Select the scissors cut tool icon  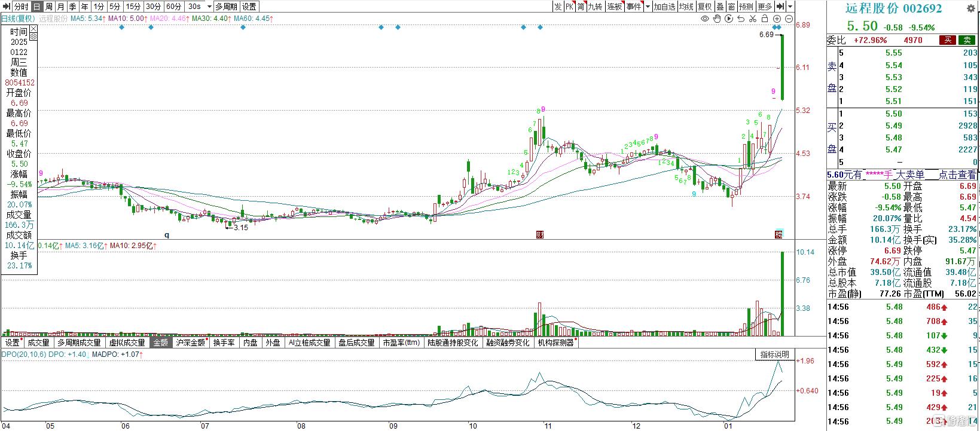point(753,19)
